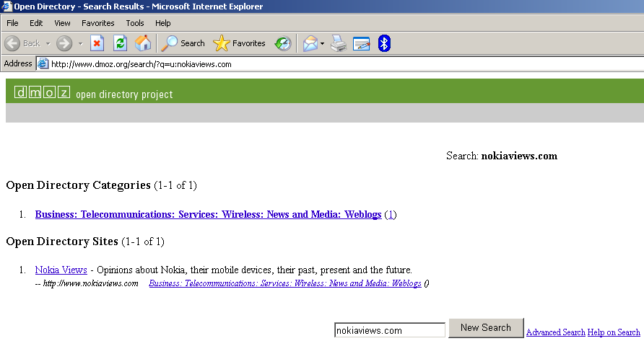
Task: Click the italic 'http://www.nokiaviews.com' text
Action: tap(90, 283)
